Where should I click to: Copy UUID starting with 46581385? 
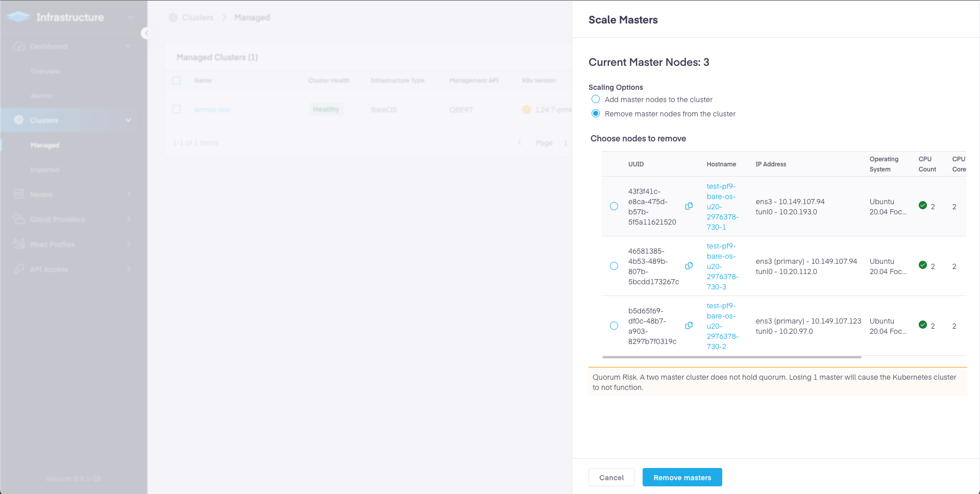click(689, 266)
